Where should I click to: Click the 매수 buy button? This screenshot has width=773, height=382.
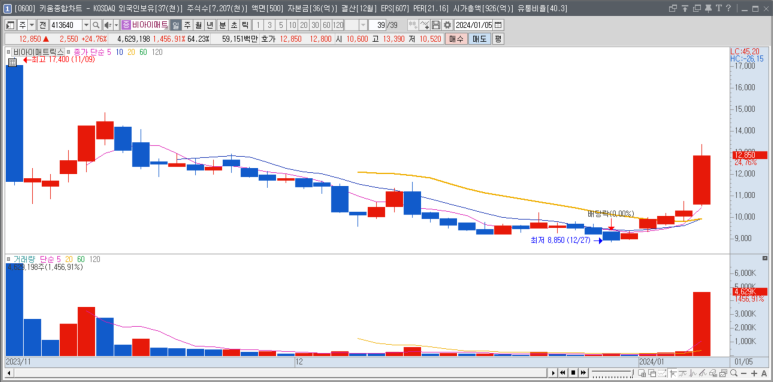(x=455, y=39)
